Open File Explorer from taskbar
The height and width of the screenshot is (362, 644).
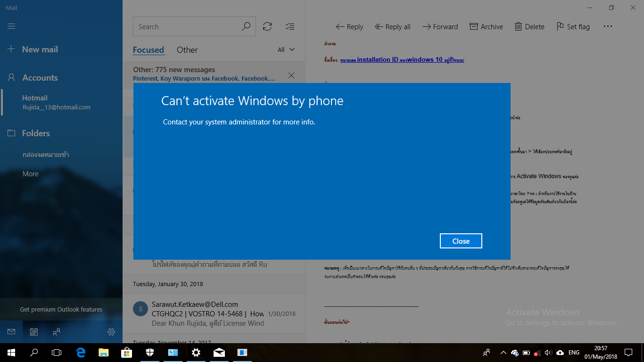coord(104,353)
